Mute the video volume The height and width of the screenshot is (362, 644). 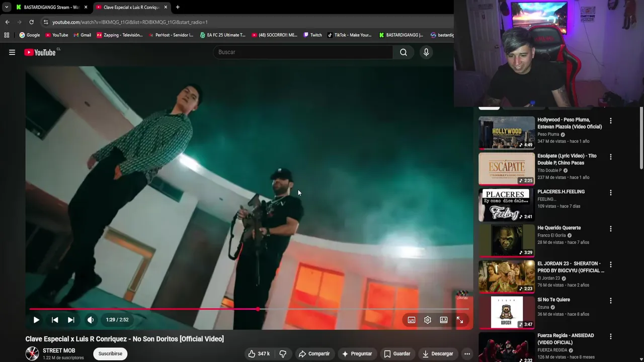click(x=91, y=320)
